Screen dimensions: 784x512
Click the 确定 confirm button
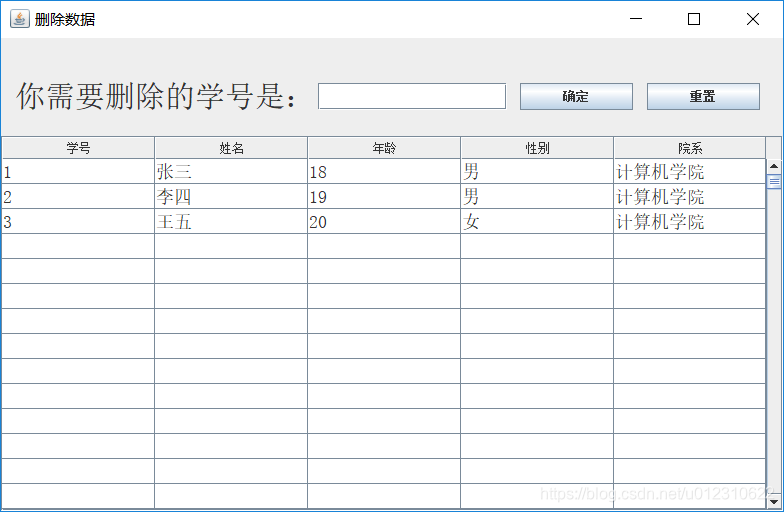pyautogui.click(x=576, y=96)
